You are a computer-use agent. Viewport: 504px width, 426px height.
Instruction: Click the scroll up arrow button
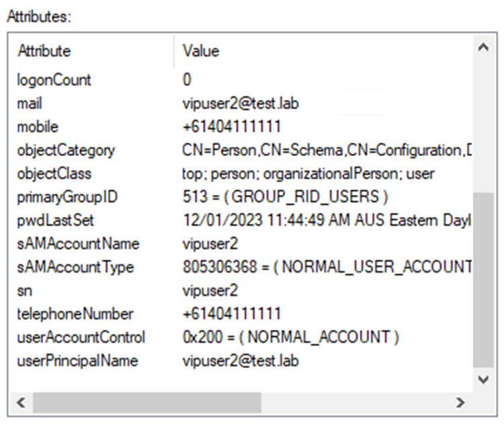pyautogui.click(x=483, y=48)
